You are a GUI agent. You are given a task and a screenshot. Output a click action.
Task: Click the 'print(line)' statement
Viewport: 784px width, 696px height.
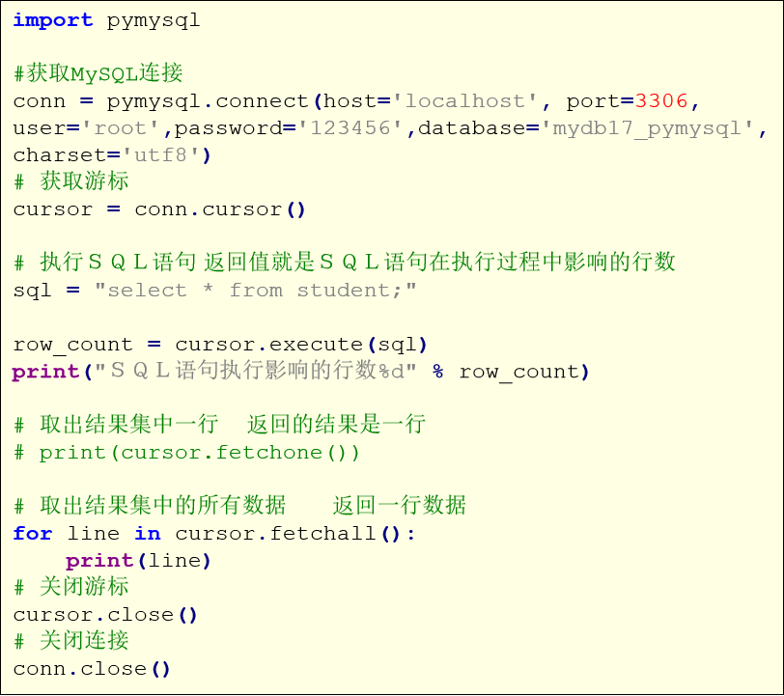[x=138, y=561]
